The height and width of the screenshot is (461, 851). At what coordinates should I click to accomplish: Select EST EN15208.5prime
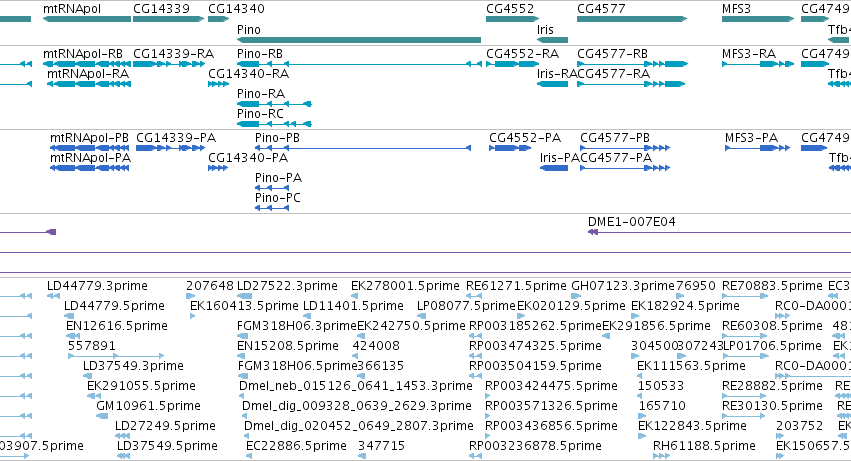pos(288,346)
